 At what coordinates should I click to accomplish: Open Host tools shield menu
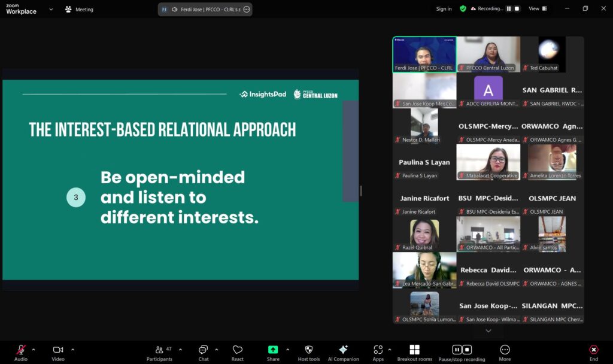coord(309,353)
